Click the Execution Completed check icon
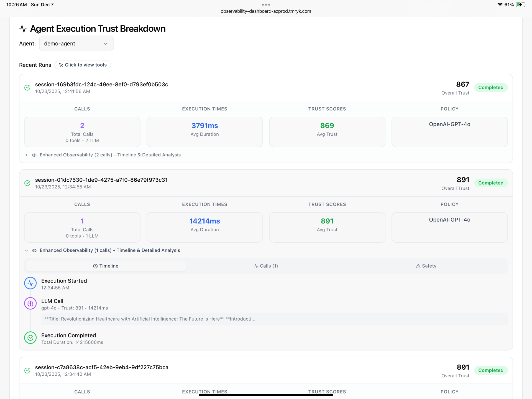The height and width of the screenshot is (399, 532). coord(30,338)
